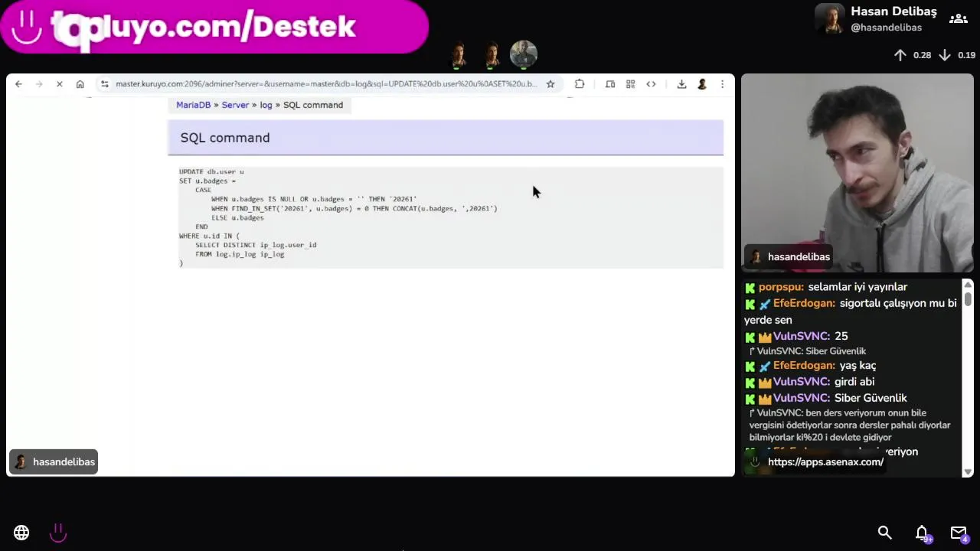
Task: Click the address bar URL
Action: click(x=326, y=84)
